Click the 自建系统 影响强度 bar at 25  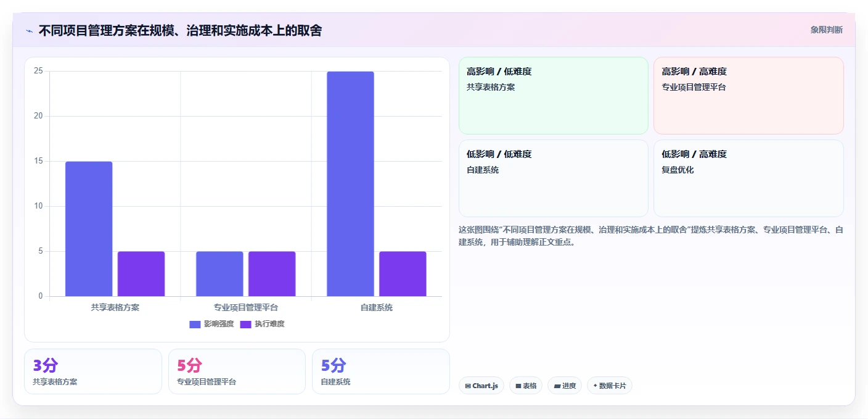(x=350, y=184)
